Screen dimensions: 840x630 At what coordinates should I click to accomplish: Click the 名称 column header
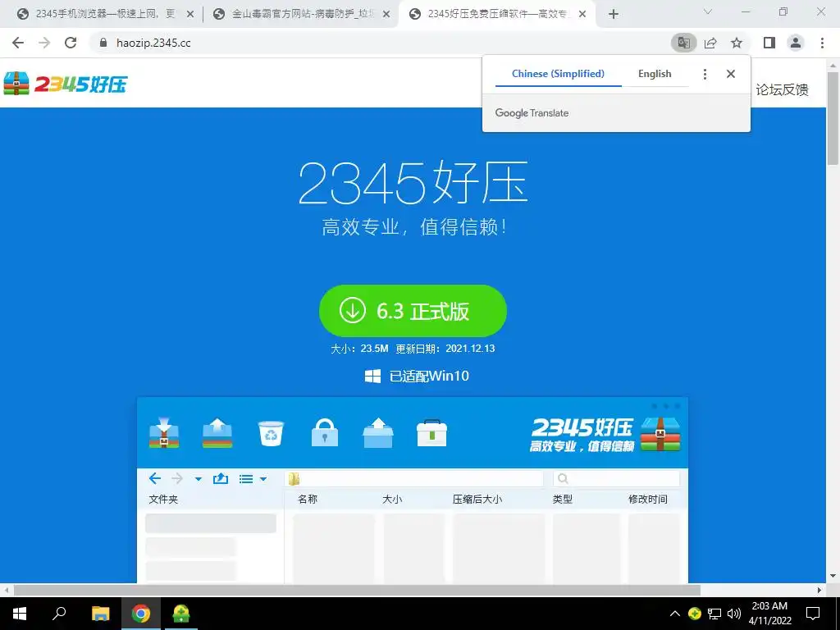coord(308,500)
